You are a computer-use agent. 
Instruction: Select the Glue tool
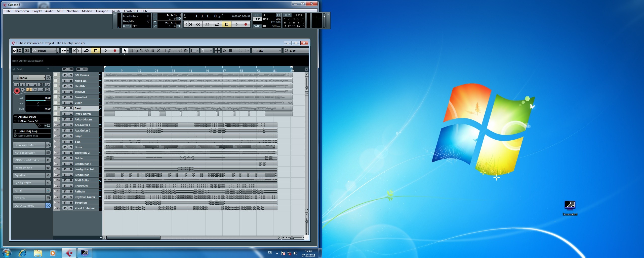(142, 51)
